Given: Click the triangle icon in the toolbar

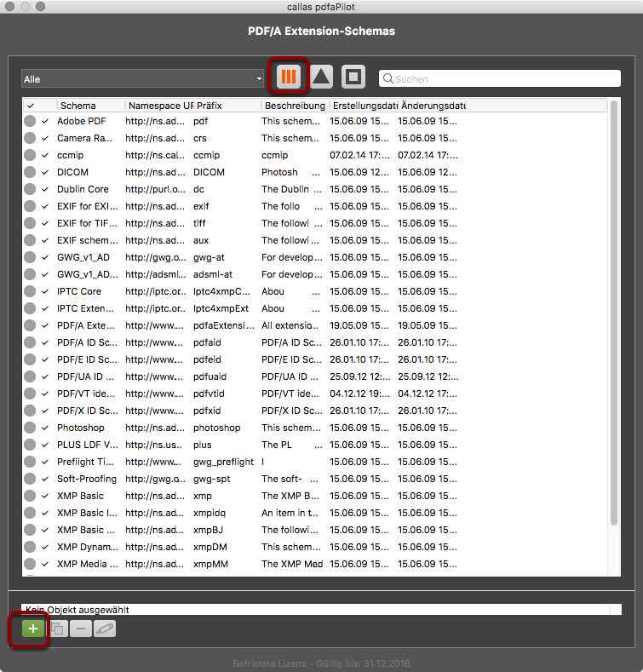Looking at the screenshot, I should (x=321, y=77).
